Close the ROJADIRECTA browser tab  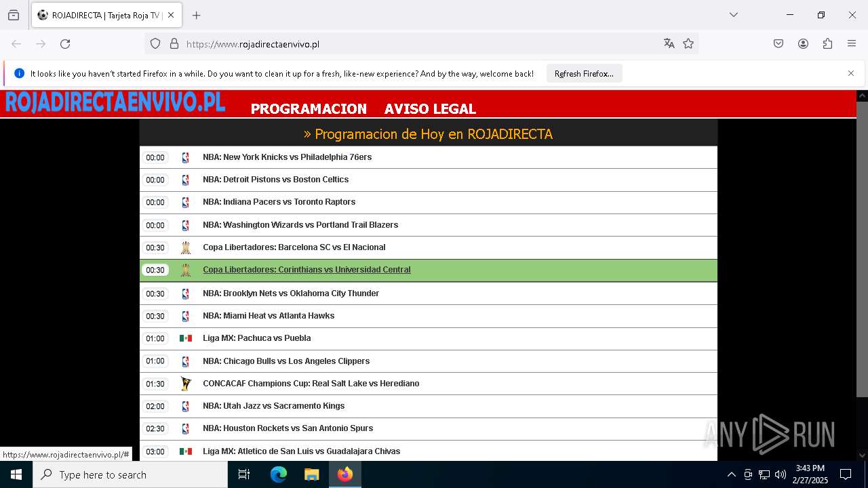tap(171, 15)
